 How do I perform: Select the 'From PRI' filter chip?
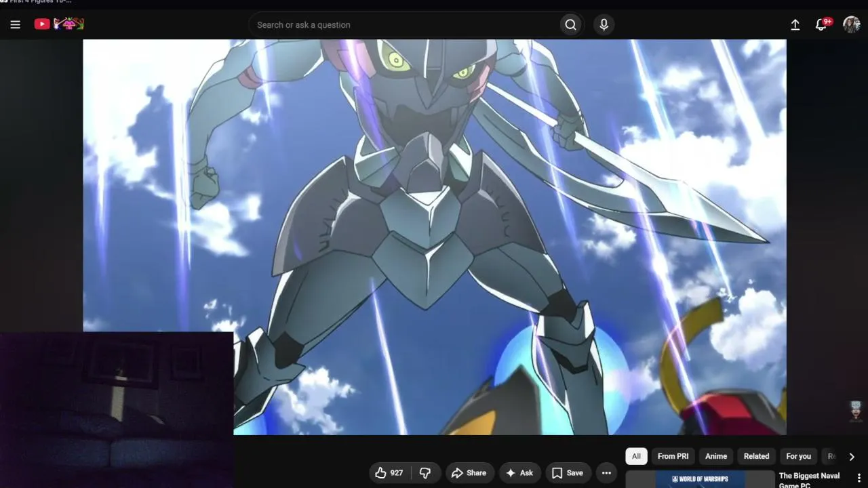pos(673,456)
